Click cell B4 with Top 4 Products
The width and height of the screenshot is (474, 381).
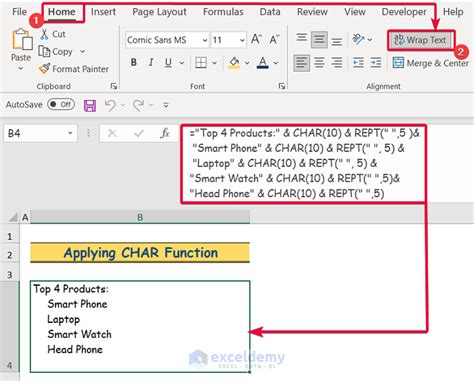pos(140,327)
